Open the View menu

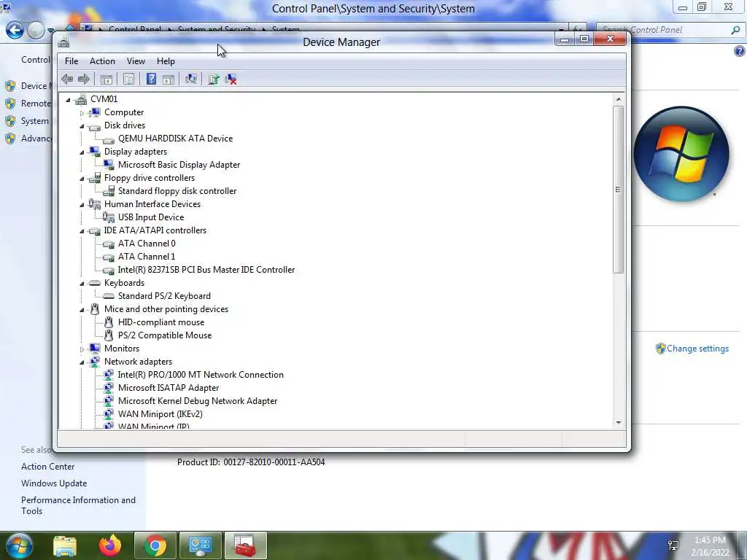pos(136,61)
